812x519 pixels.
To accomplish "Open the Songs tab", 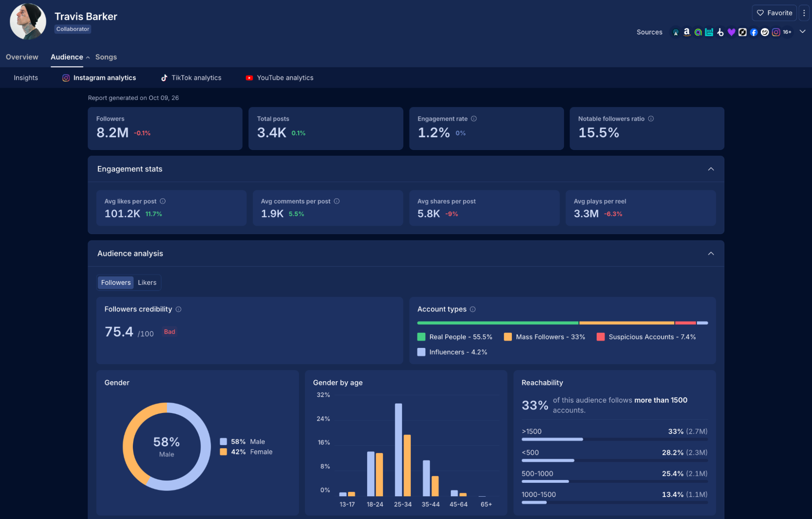I will click(x=106, y=57).
